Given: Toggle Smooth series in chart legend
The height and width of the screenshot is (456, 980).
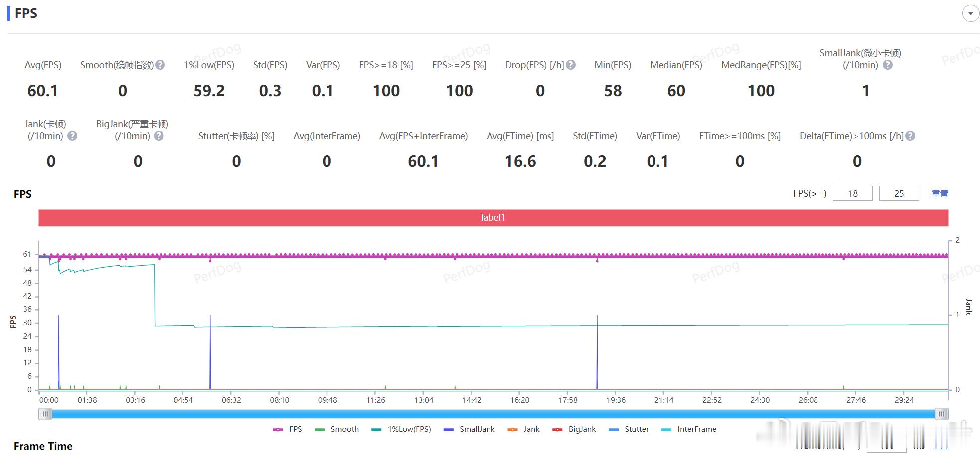Looking at the screenshot, I should [x=337, y=429].
